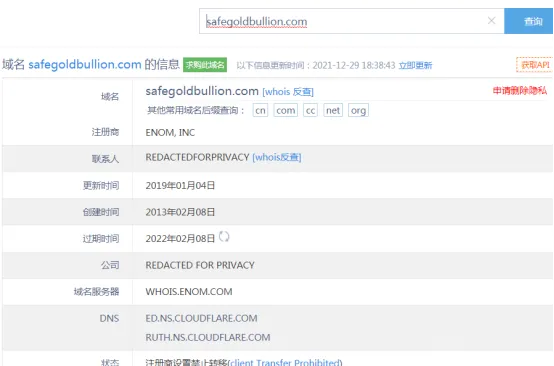Open the 获取API button
This screenshot has width=554, height=366.
535,65
